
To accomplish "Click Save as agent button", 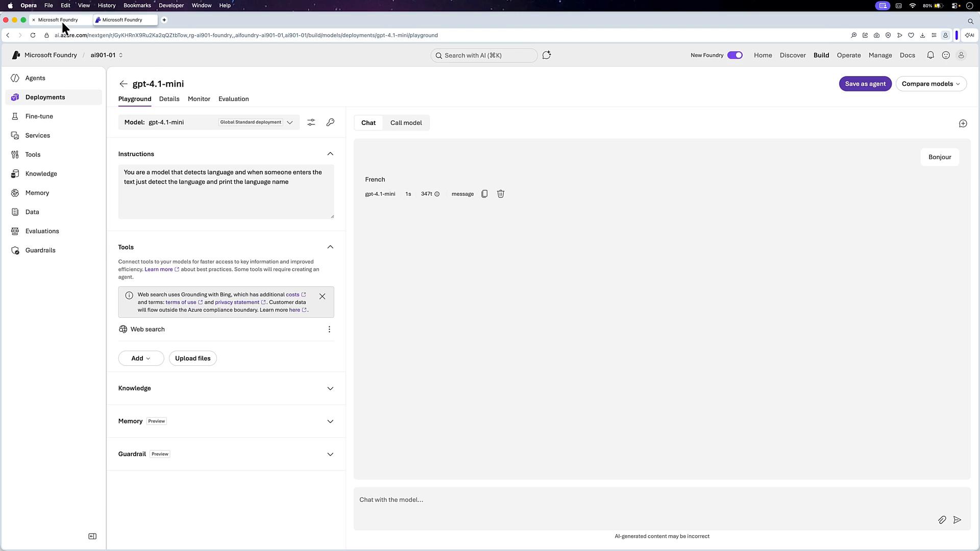I will tap(865, 84).
